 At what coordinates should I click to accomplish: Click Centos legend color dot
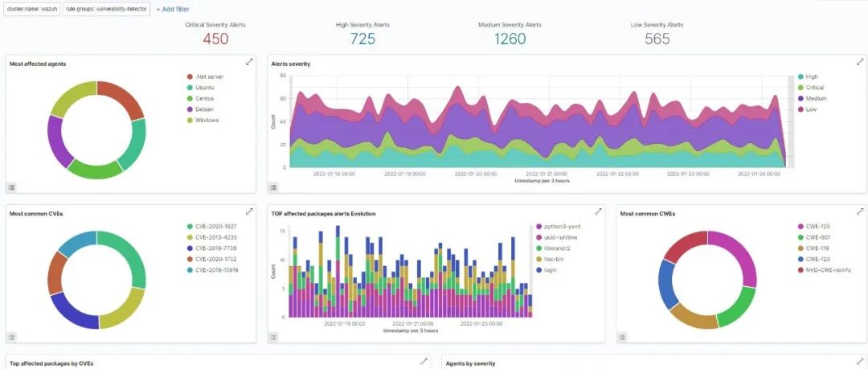click(190, 98)
